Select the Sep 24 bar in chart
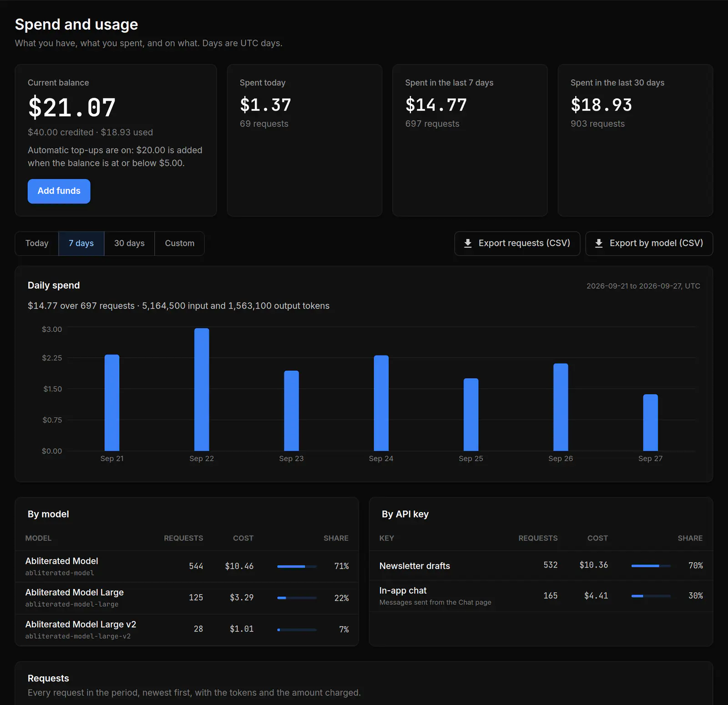The image size is (728, 705). point(381,403)
